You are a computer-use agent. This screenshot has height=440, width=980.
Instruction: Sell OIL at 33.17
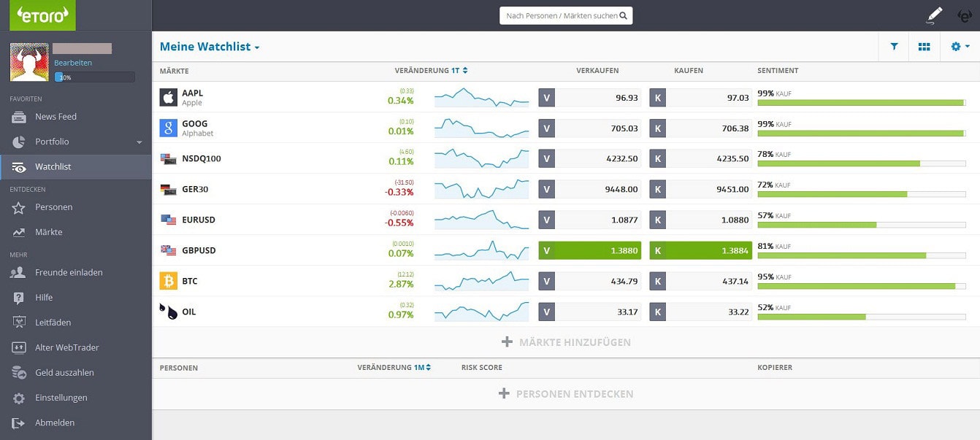(590, 312)
